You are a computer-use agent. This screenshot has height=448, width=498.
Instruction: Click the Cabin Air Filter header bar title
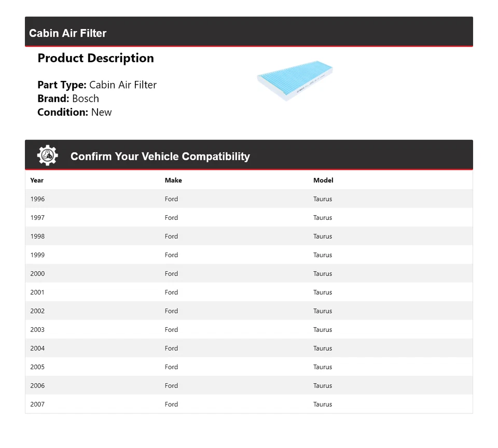68,33
